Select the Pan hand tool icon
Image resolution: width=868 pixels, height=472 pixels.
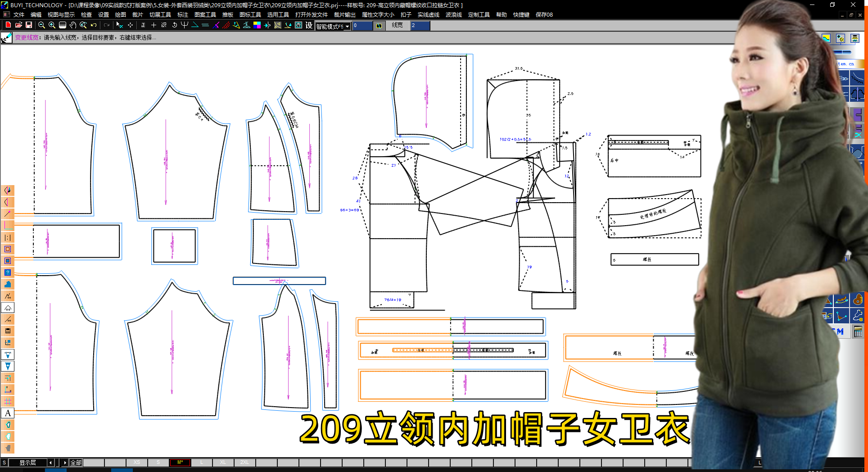pos(73,25)
